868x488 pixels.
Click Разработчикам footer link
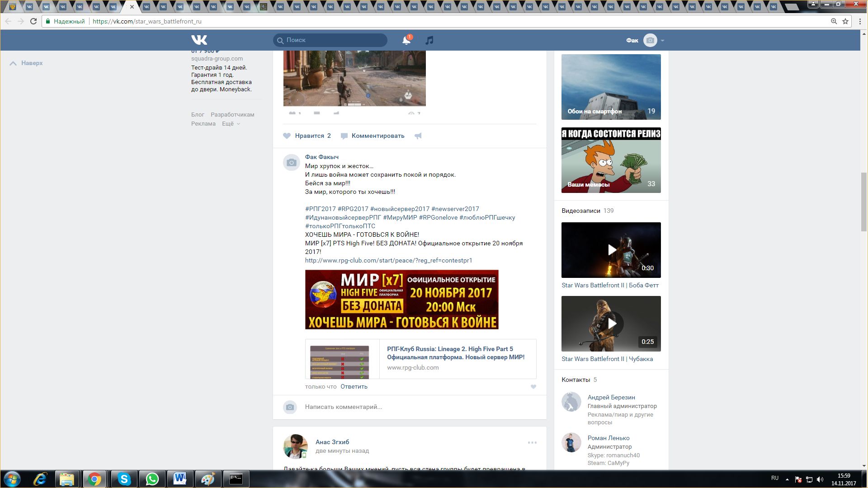pyautogui.click(x=232, y=114)
